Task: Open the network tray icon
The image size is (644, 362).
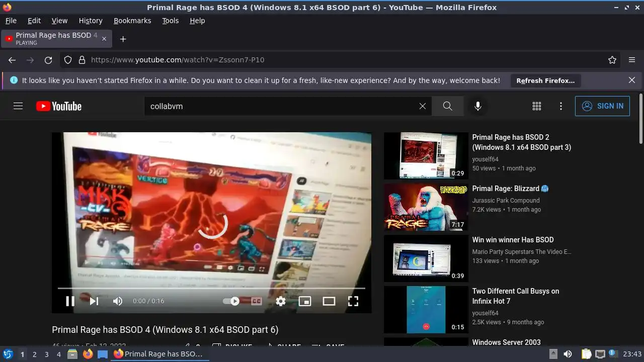Action: (x=600, y=354)
